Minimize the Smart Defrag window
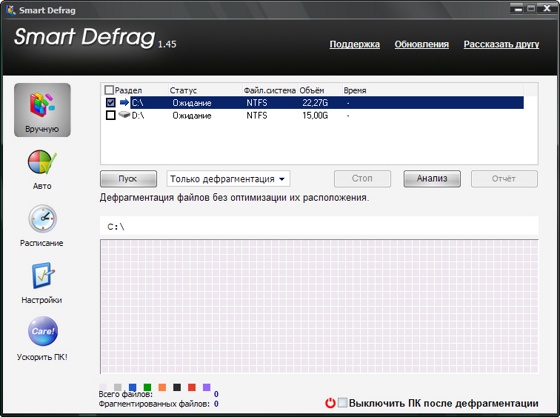This screenshot has width=560, height=417. (518, 9)
